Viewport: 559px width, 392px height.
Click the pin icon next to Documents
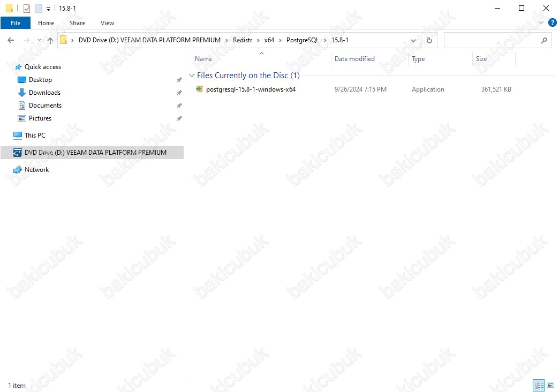(x=179, y=105)
